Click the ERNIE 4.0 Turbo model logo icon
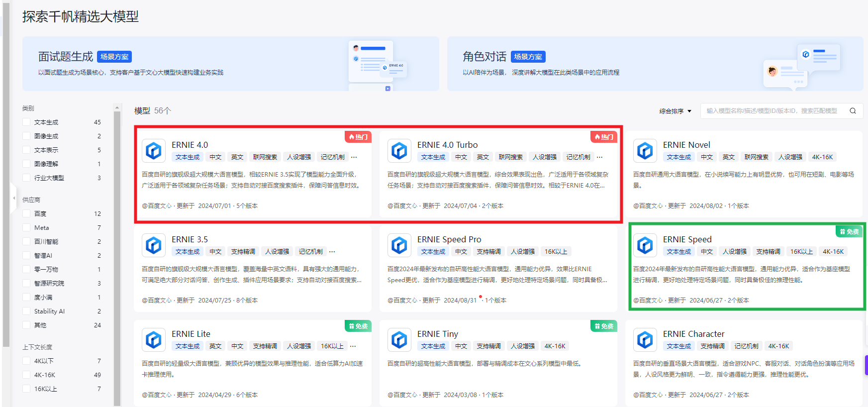The height and width of the screenshot is (407, 868). [399, 150]
